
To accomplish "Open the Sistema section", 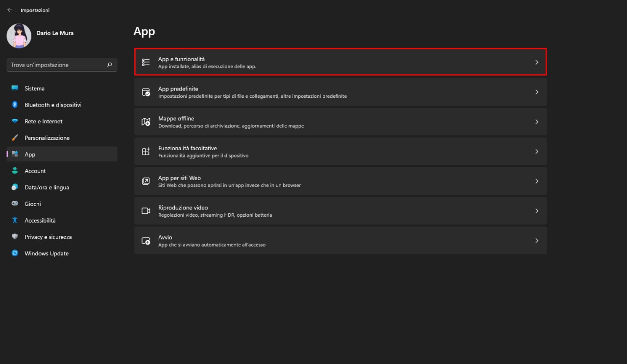I will click(62, 89).
